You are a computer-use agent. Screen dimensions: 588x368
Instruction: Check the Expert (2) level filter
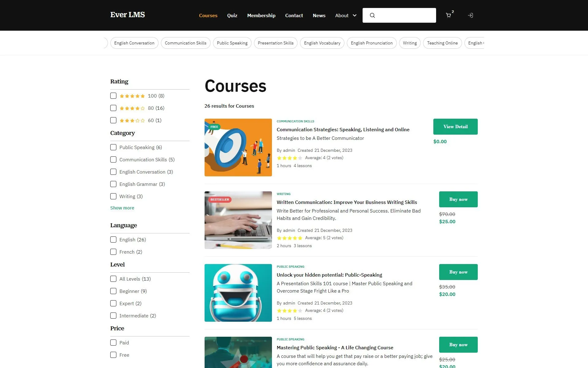click(x=113, y=303)
